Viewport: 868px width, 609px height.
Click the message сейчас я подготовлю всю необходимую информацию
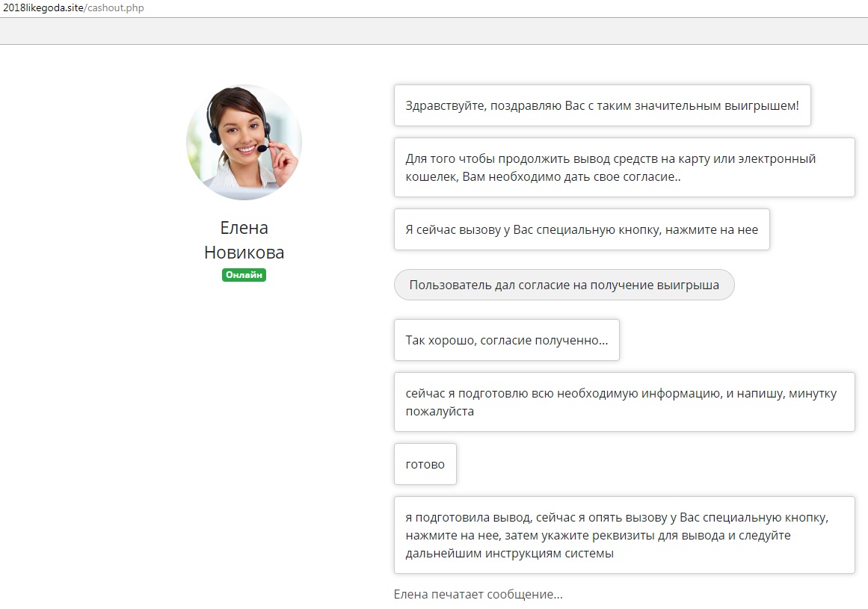tap(624, 402)
